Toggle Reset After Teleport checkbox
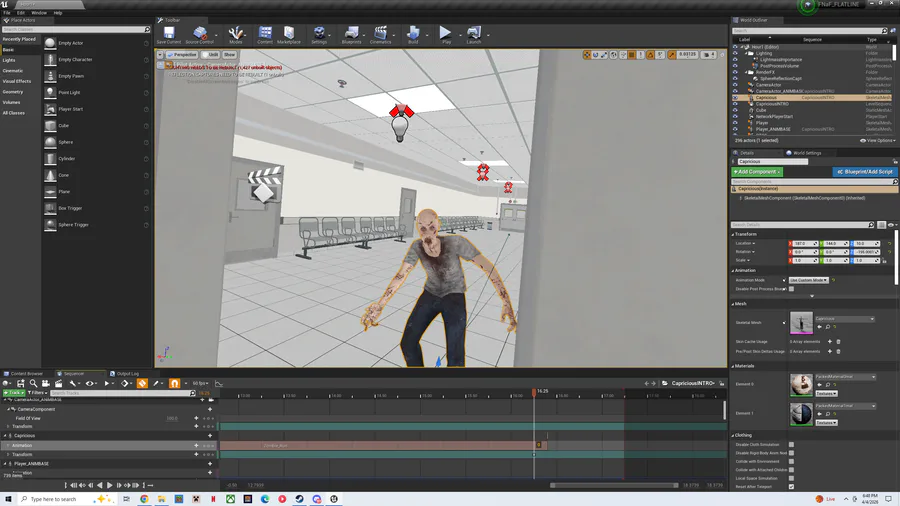The width and height of the screenshot is (900, 506). [x=791, y=487]
